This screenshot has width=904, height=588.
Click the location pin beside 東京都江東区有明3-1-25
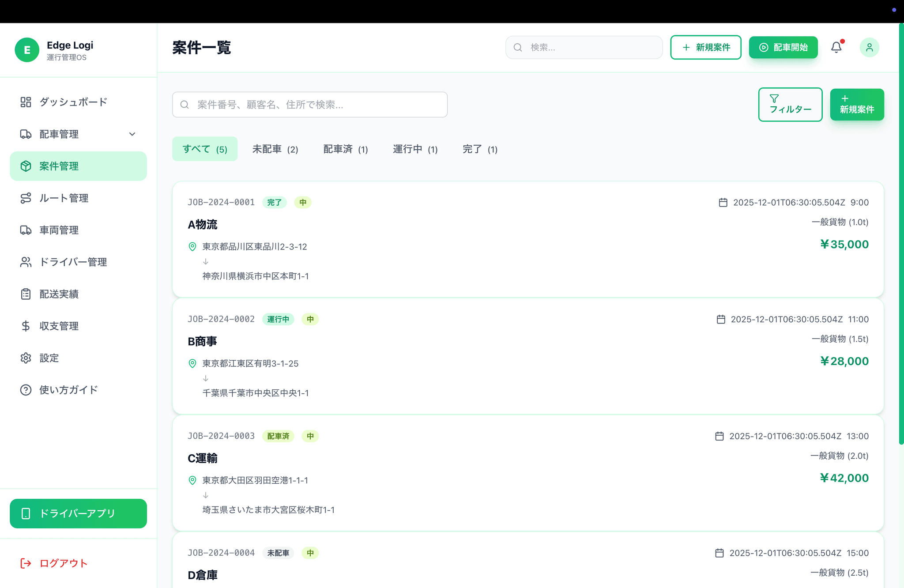tap(192, 363)
